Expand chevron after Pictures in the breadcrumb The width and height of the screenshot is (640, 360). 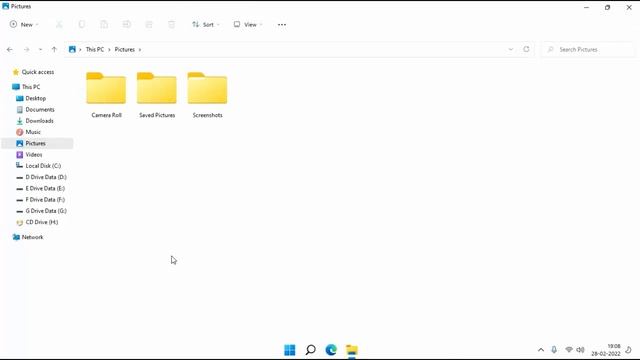[140, 49]
